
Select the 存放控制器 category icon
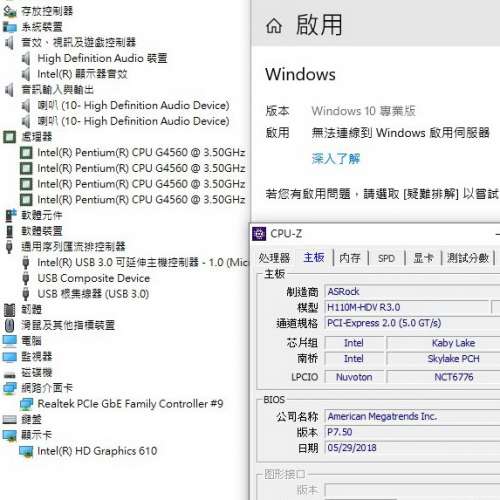click(x=9, y=12)
